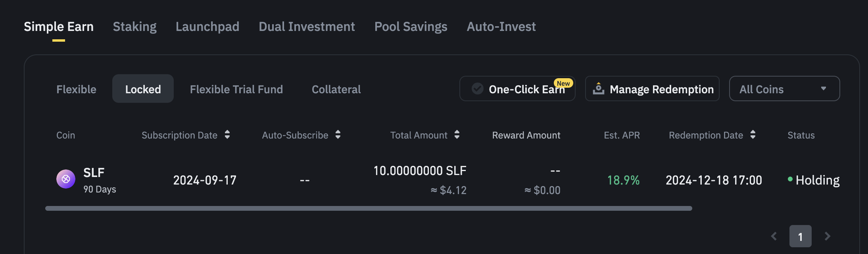Click the Total Amount sort arrows
The height and width of the screenshot is (254, 868).
(457, 135)
